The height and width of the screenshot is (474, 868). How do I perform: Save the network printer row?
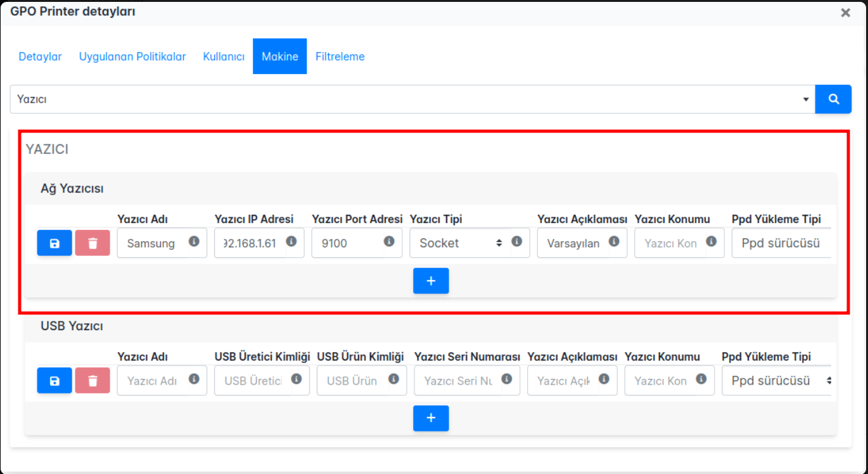click(54, 243)
